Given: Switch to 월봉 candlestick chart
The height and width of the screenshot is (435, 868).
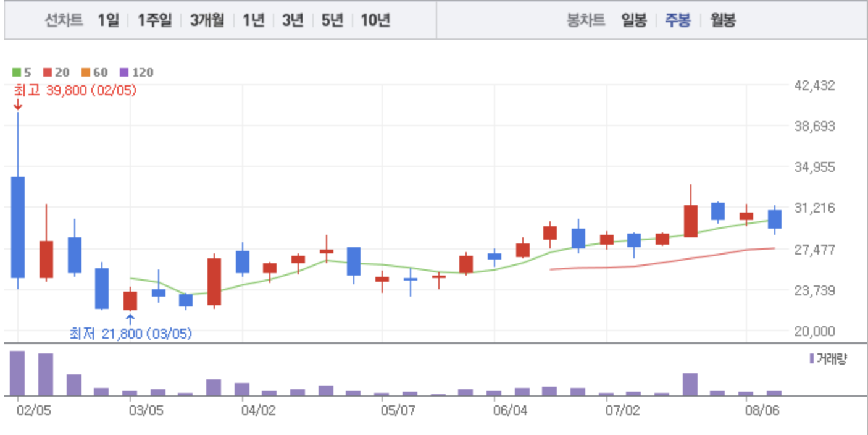Looking at the screenshot, I should (723, 20).
